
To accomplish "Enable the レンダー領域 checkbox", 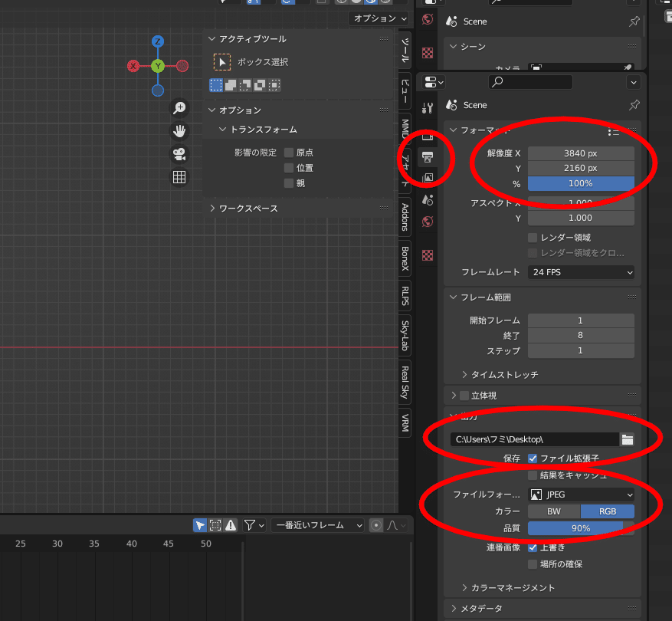I will [x=533, y=238].
